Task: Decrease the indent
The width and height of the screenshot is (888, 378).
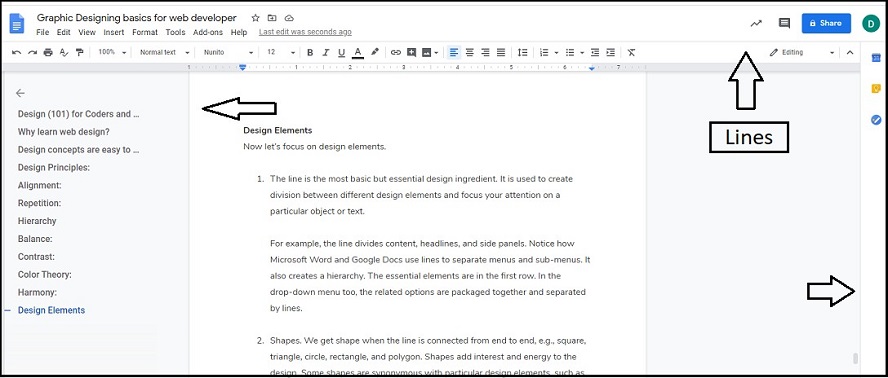Action: click(595, 52)
